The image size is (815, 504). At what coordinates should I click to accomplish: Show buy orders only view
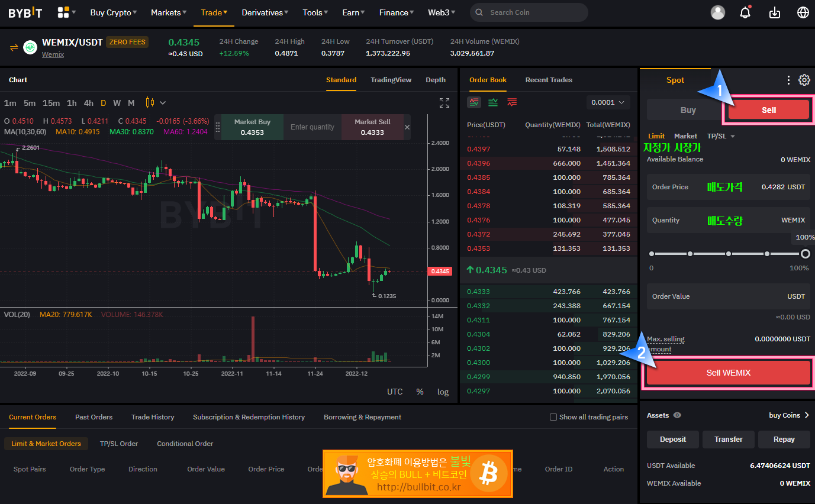[493, 102]
